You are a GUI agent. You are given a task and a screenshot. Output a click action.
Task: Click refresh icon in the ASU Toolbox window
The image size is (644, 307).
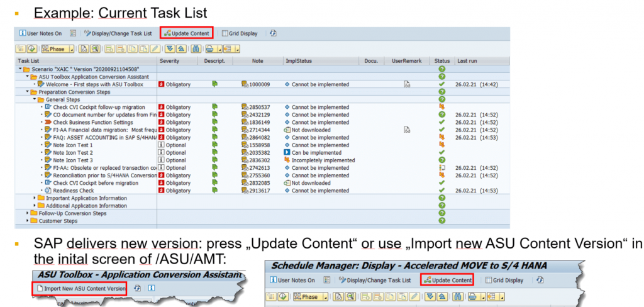coord(137,289)
